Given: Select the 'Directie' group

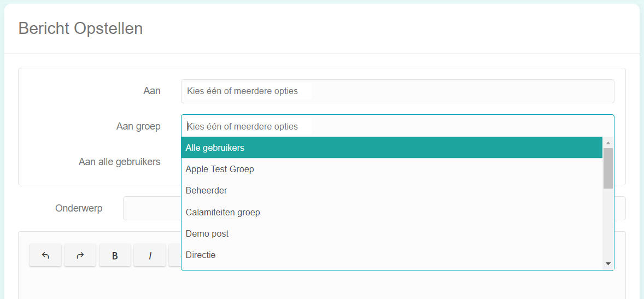Looking at the screenshot, I should tap(392, 255).
